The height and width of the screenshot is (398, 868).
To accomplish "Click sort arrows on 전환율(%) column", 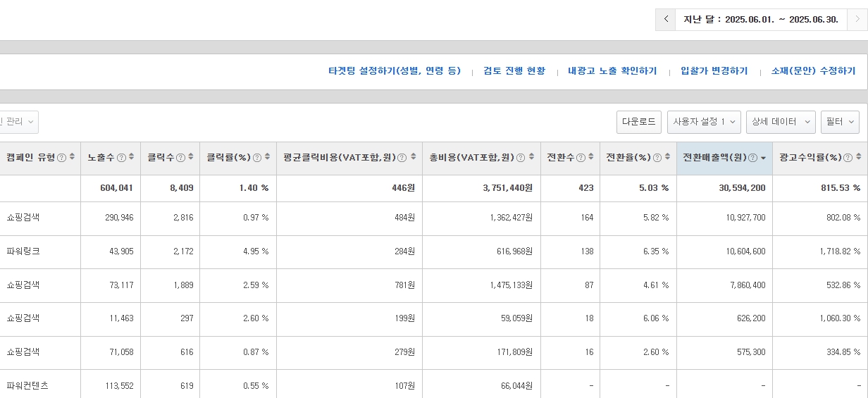I will tap(666, 158).
